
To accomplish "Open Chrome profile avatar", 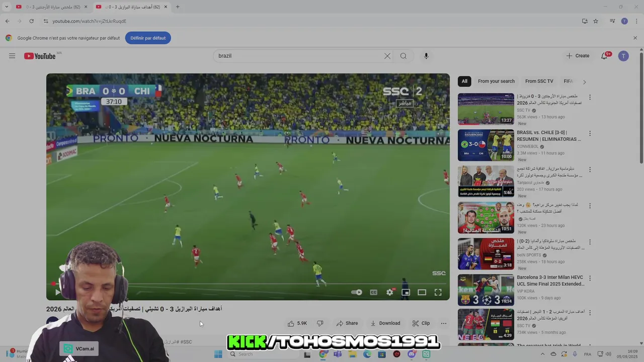I will point(624,21).
